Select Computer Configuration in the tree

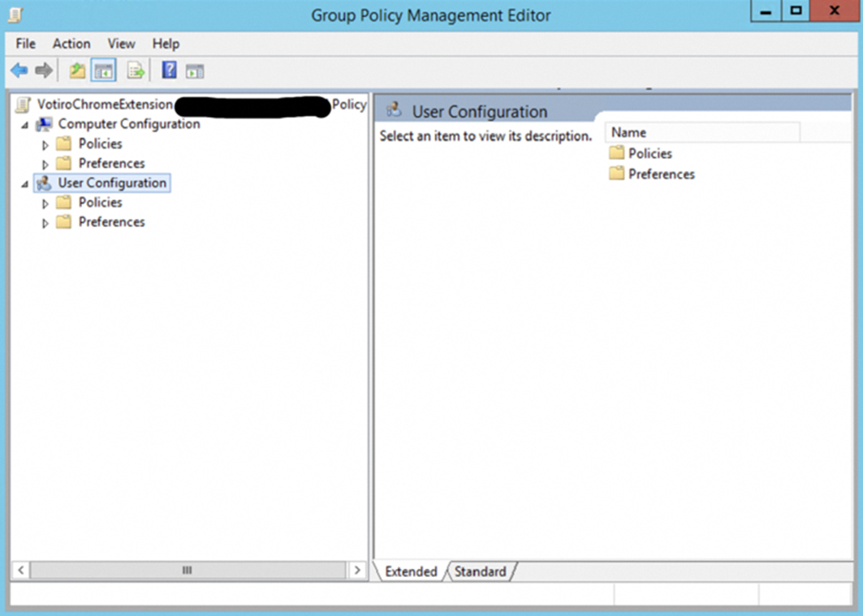point(129,124)
